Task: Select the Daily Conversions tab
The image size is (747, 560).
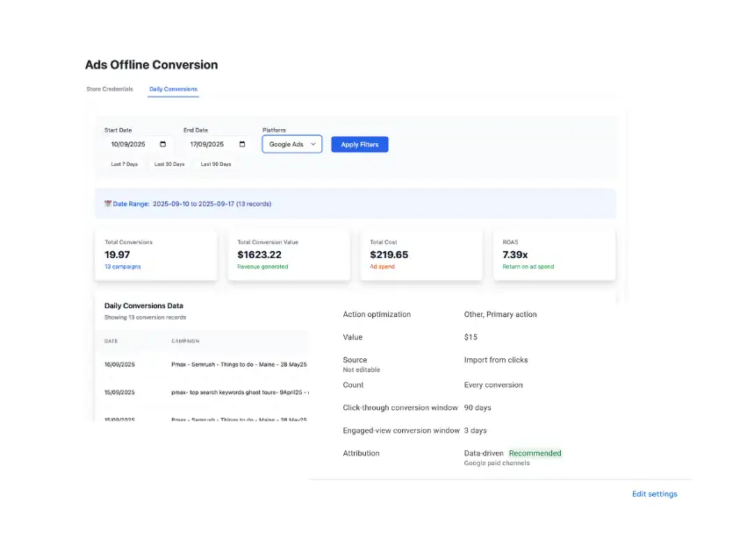Action: pyautogui.click(x=173, y=89)
